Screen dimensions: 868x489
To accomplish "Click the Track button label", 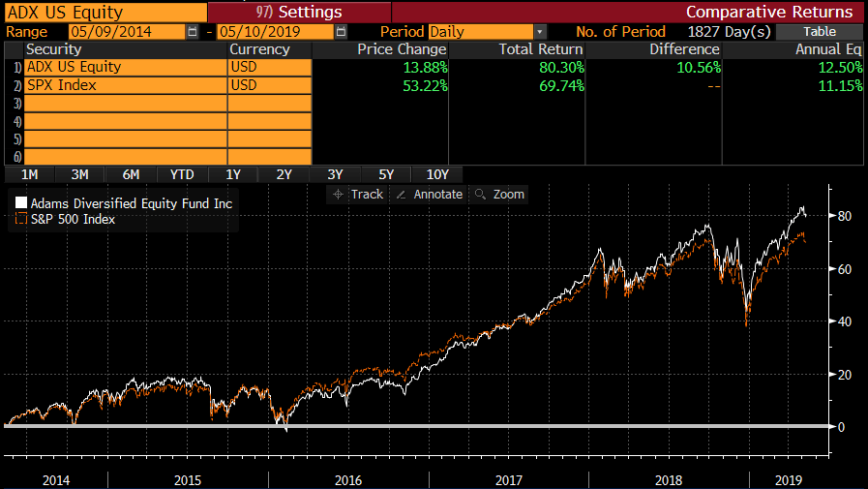I will 367,195.
